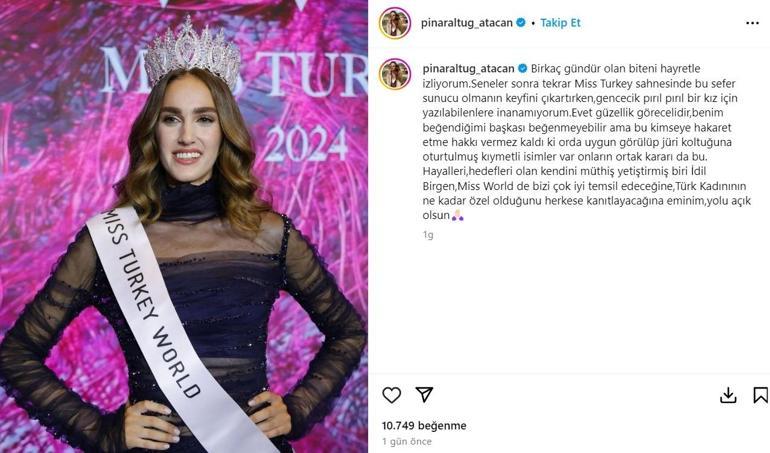Like the post with the heart icon
The height and width of the screenshot is (453, 770).
391,395
